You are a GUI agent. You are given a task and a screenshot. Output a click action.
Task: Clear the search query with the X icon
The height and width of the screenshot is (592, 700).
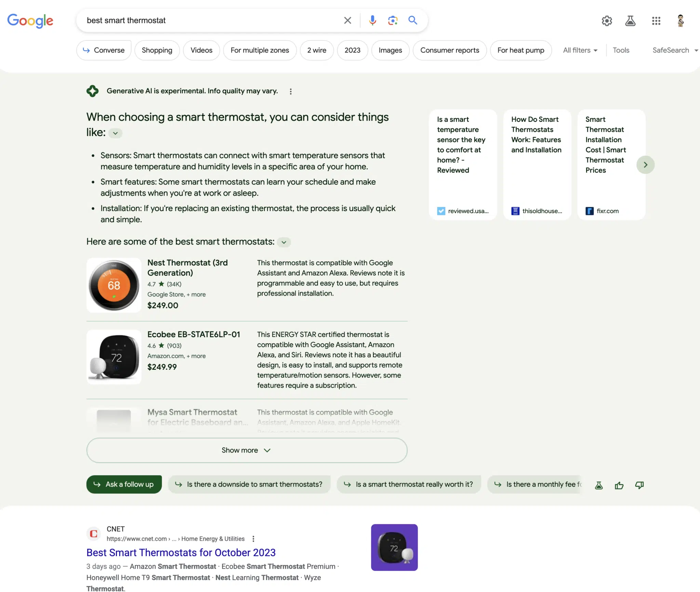[x=347, y=21]
